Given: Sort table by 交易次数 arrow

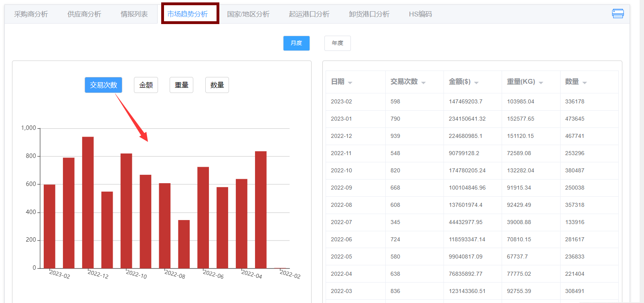Looking at the screenshot, I should coord(423,83).
